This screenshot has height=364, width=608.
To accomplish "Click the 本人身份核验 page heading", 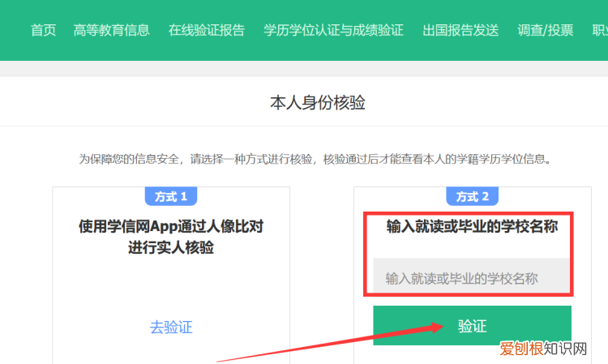I will coord(318,103).
